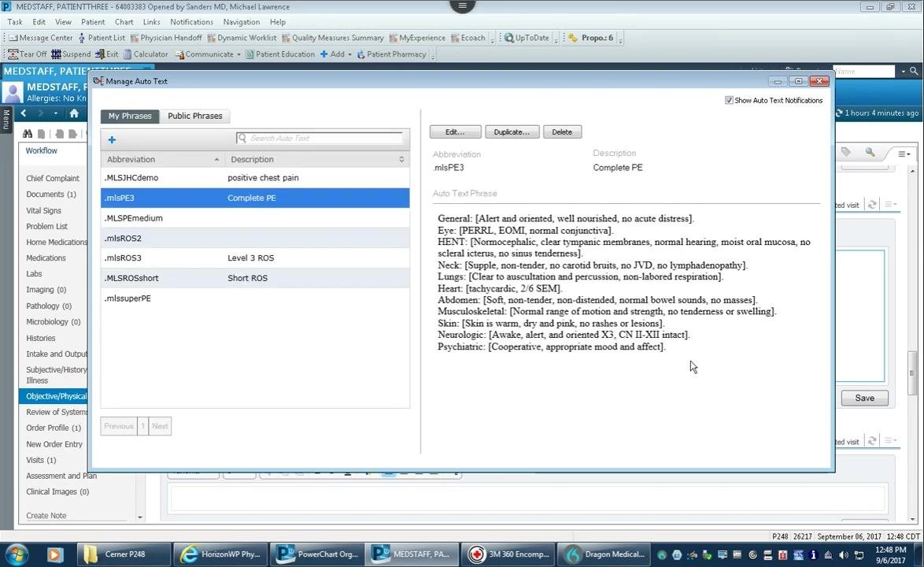Click Exit toolbar item
Image resolution: width=924 pixels, height=567 pixels.
click(x=107, y=54)
